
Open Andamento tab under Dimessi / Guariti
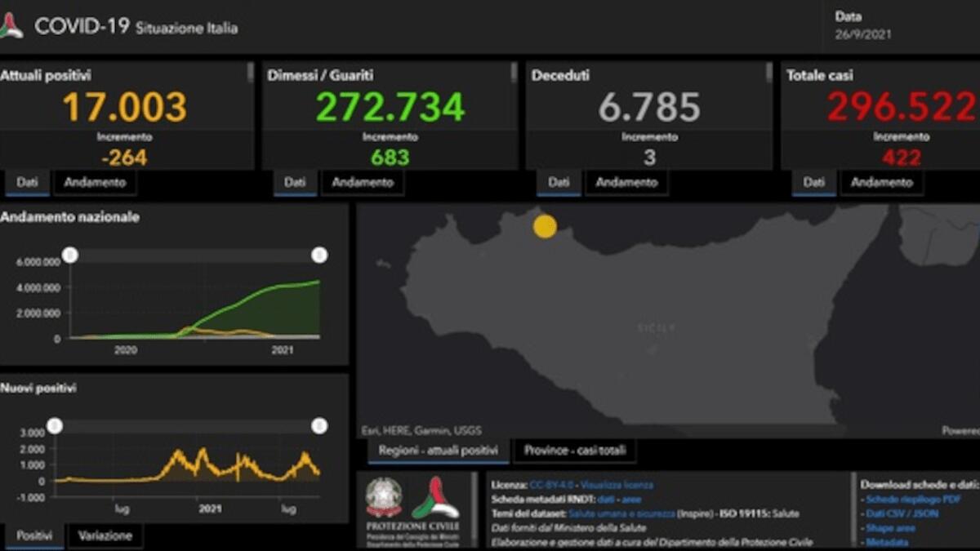(x=363, y=183)
